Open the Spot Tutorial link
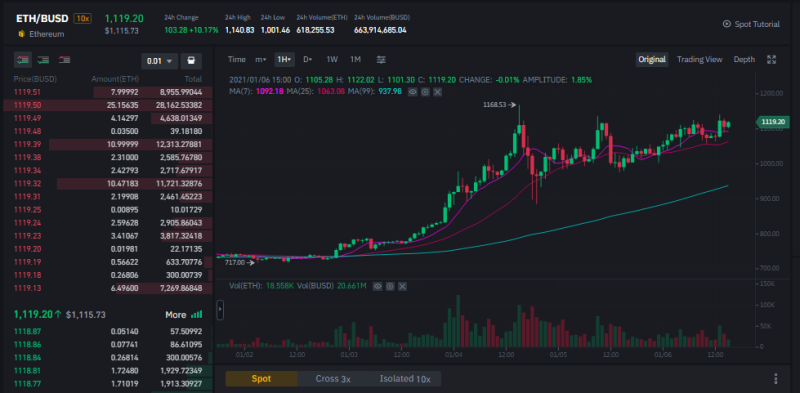The image size is (800, 393). click(x=751, y=24)
